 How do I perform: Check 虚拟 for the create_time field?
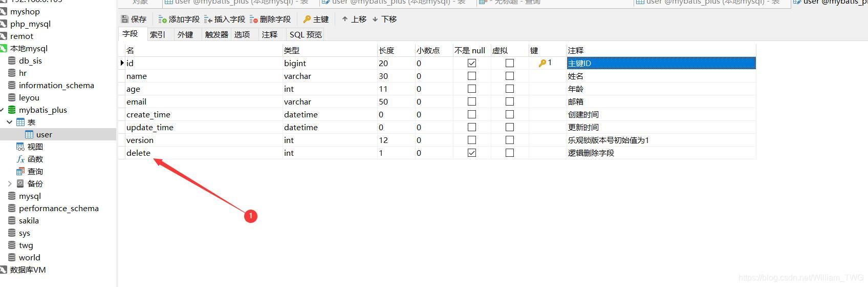click(x=510, y=114)
